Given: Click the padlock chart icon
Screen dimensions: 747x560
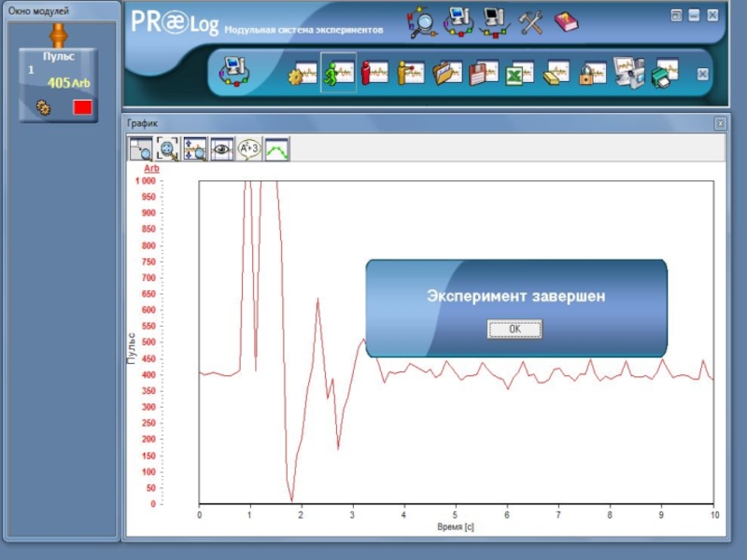Looking at the screenshot, I should click(591, 73).
